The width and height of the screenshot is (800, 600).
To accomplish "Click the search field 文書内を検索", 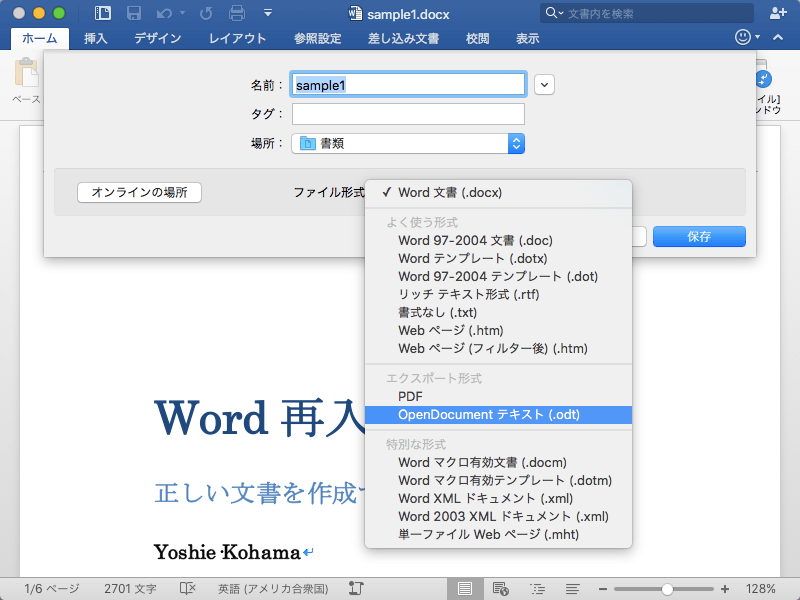I will pyautogui.click(x=647, y=13).
